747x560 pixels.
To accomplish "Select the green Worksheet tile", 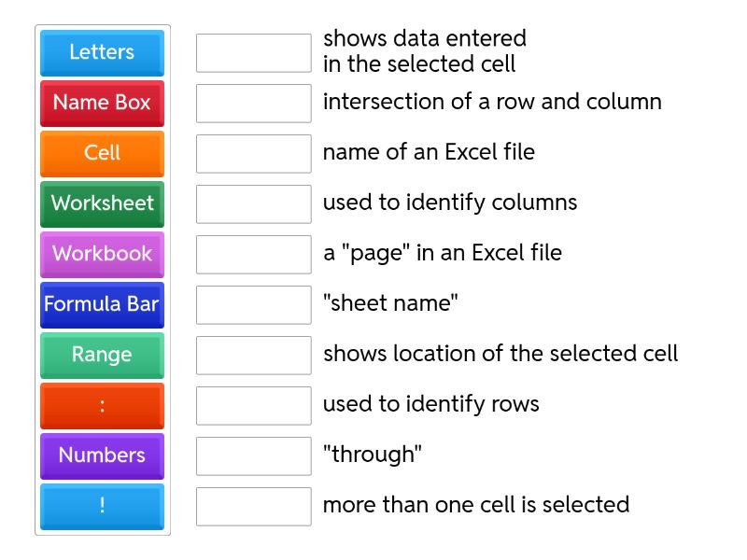I will click(102, 203).
